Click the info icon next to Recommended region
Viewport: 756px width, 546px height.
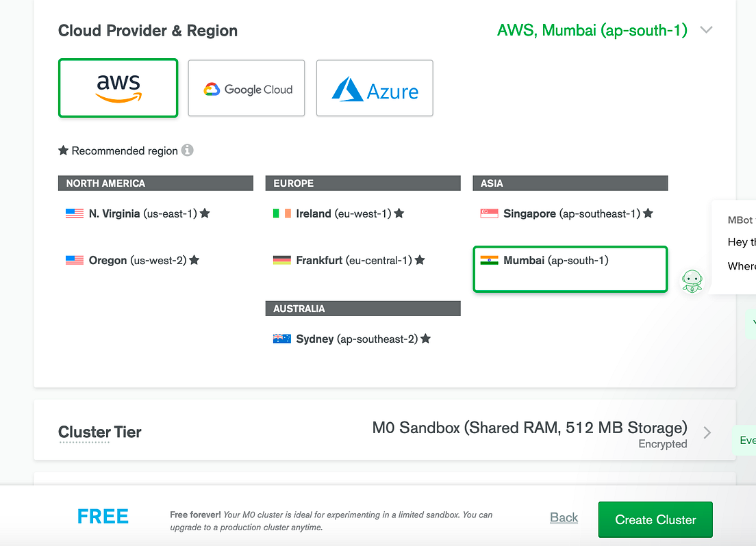pyautogui.click(x=187, y=151)
